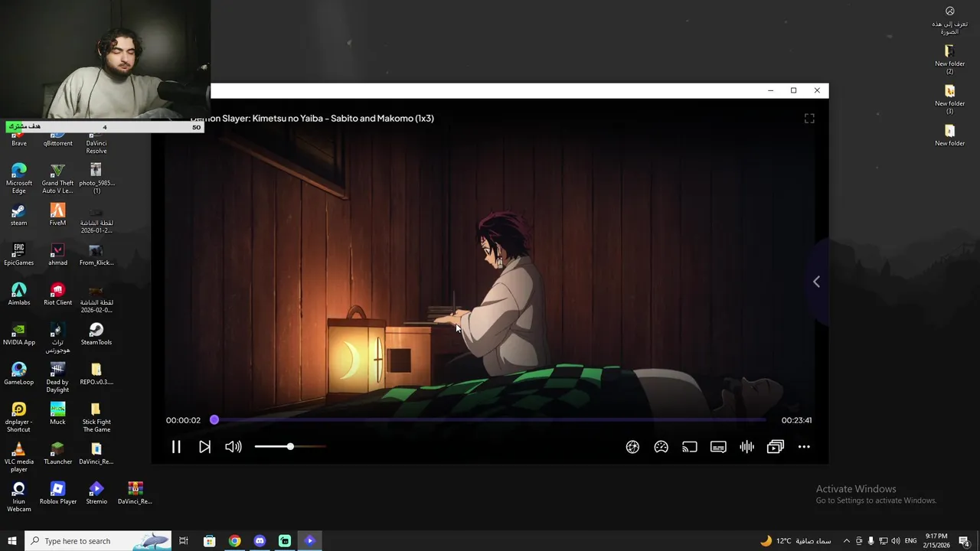
Task: Select Stick Fight The Game folder
Action: [x=96, y=417]
